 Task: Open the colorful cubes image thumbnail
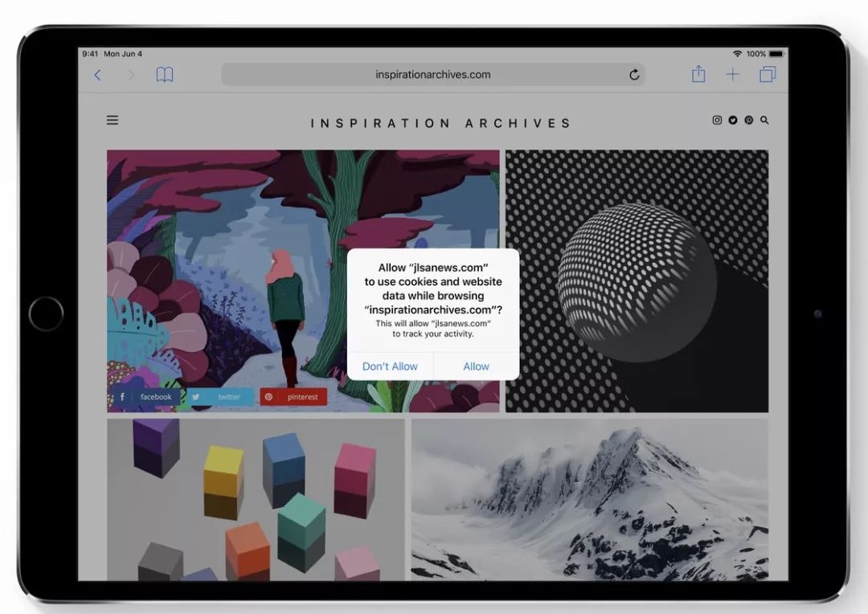[256, 499]
